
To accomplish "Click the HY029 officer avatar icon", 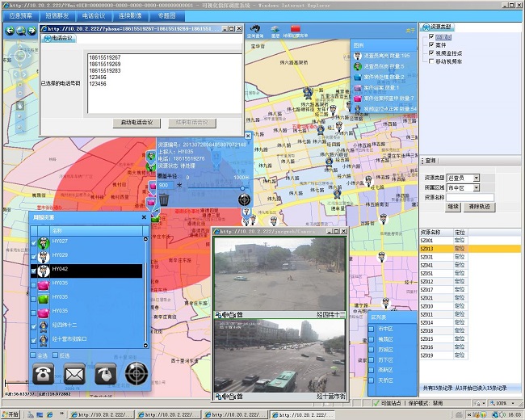I will (x=44, y=257).
